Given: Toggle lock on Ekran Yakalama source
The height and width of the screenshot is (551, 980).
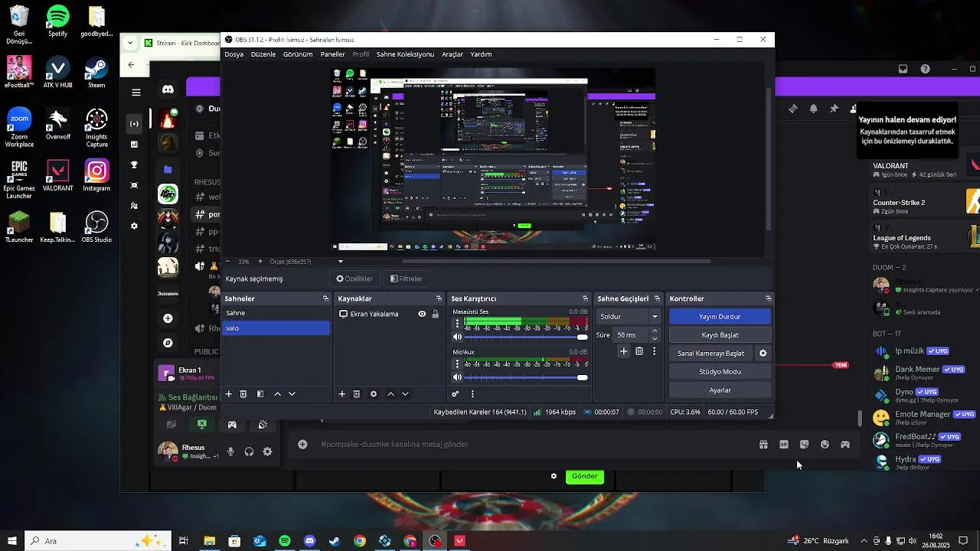Looking at the screenshot, I should pos(435,314).
